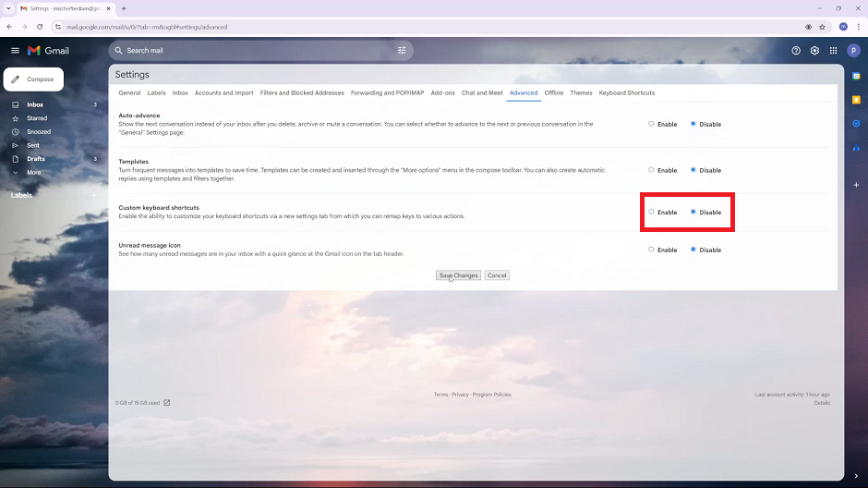Select Disable for Unread message icon

coord(693,250)
